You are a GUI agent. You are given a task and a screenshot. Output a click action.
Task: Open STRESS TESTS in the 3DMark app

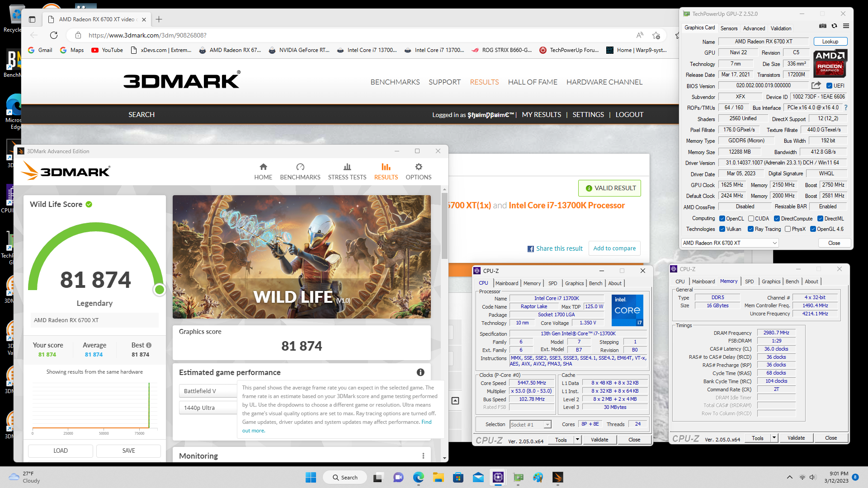(x=347, y=172)
